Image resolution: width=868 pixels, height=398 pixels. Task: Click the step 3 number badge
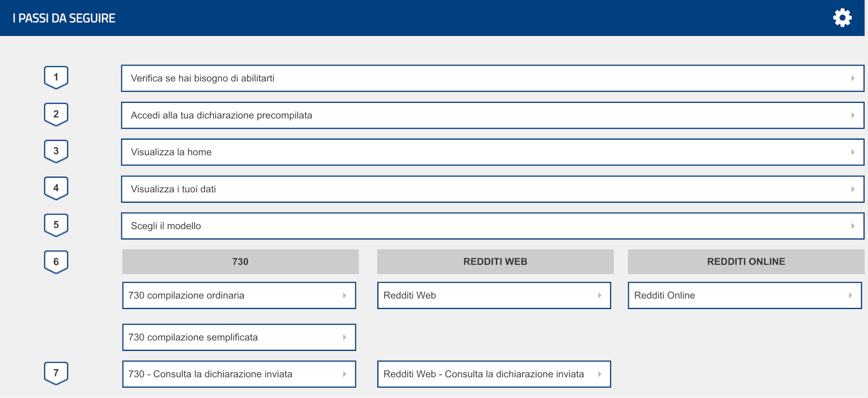coord(56,151)
